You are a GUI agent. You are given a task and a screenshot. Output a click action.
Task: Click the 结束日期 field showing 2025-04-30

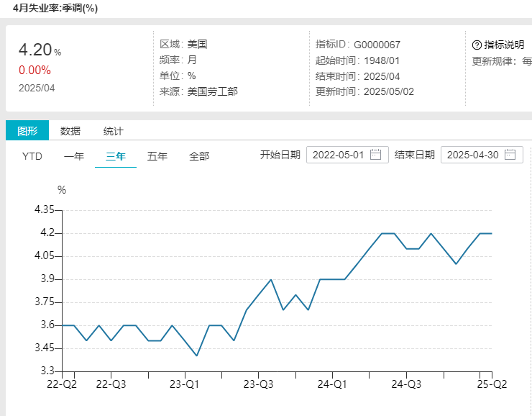472,155
